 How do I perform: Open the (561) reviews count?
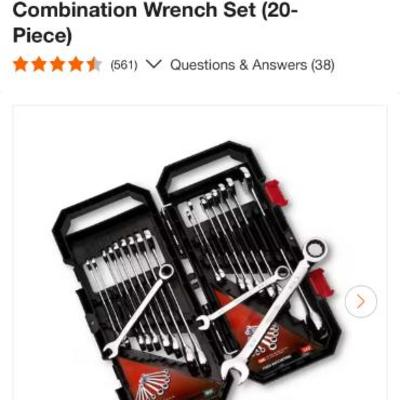124,65
